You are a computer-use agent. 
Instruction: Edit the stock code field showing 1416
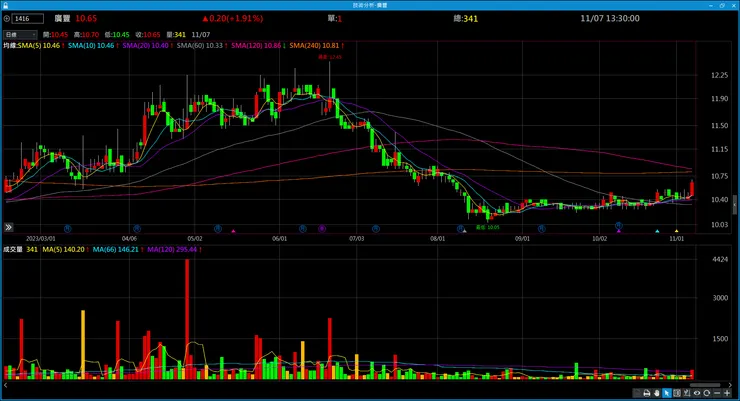[28, 19]
